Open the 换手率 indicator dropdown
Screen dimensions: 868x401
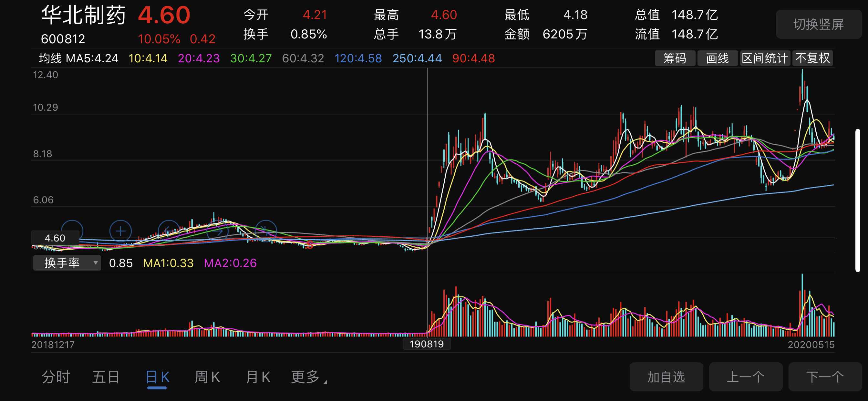[x=67, y=263]
